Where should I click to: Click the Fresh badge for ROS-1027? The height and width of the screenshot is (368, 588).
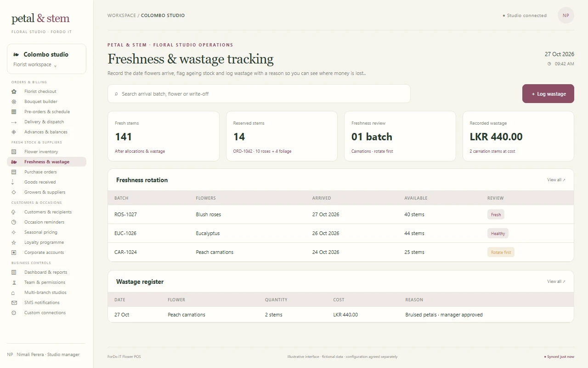[496, 214]
